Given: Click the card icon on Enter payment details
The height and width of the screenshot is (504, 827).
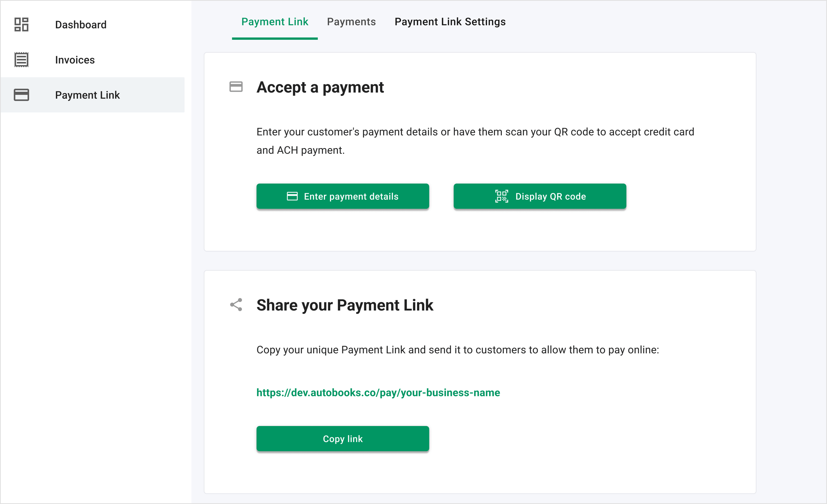Looking at the screenshot, I should 292,196.
